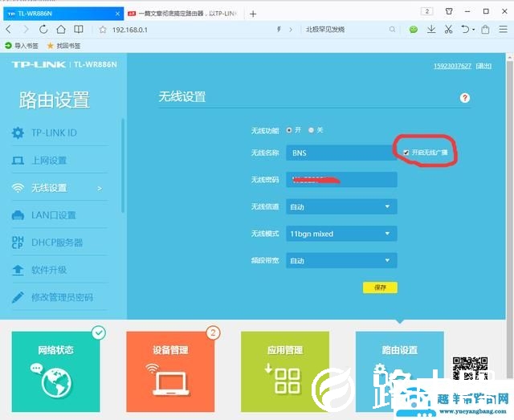The width and height of the screenshot is (514, 420).
Task: Select 关 radio to disable wireless
Action: coord(311,130)
